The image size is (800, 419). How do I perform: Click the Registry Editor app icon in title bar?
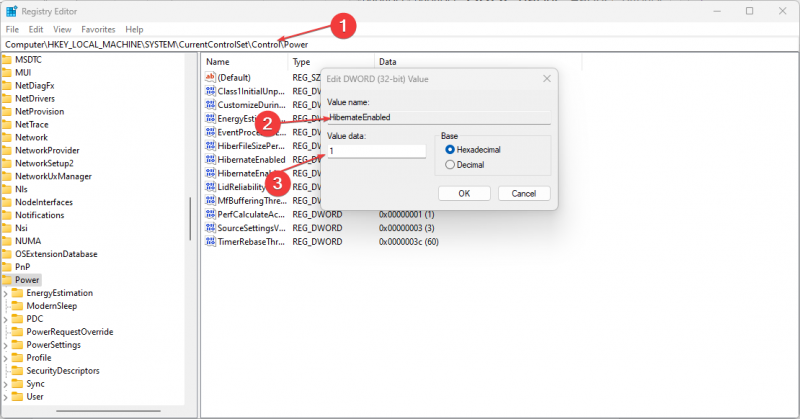(x=11, y=11)
